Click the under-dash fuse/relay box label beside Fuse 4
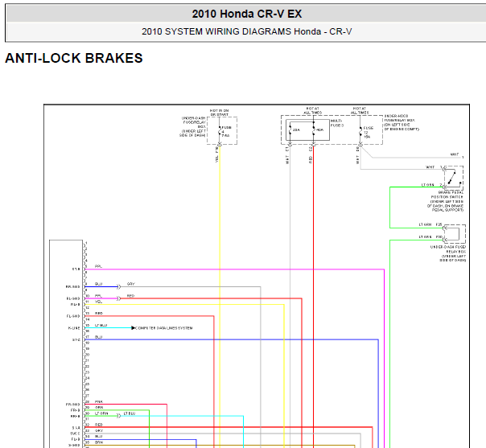 [193, 127]
